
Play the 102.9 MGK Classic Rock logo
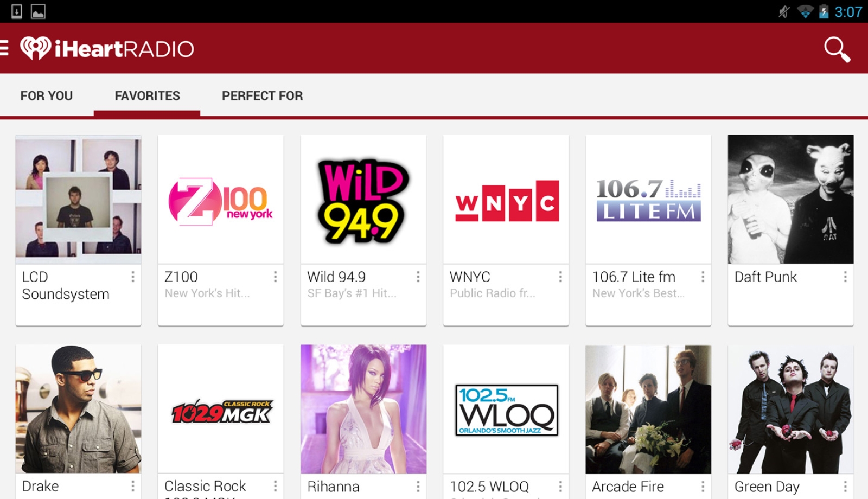pyautogui.click(x=221, y=409)
